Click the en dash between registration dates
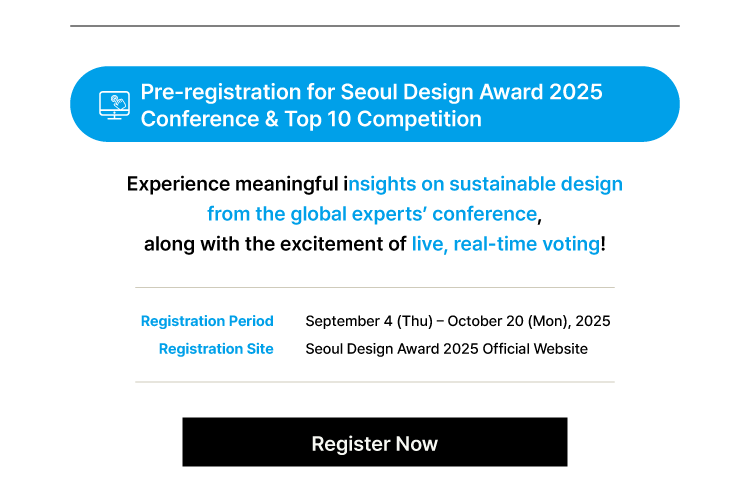The image size is (750, 485). [x=440, y=321]
